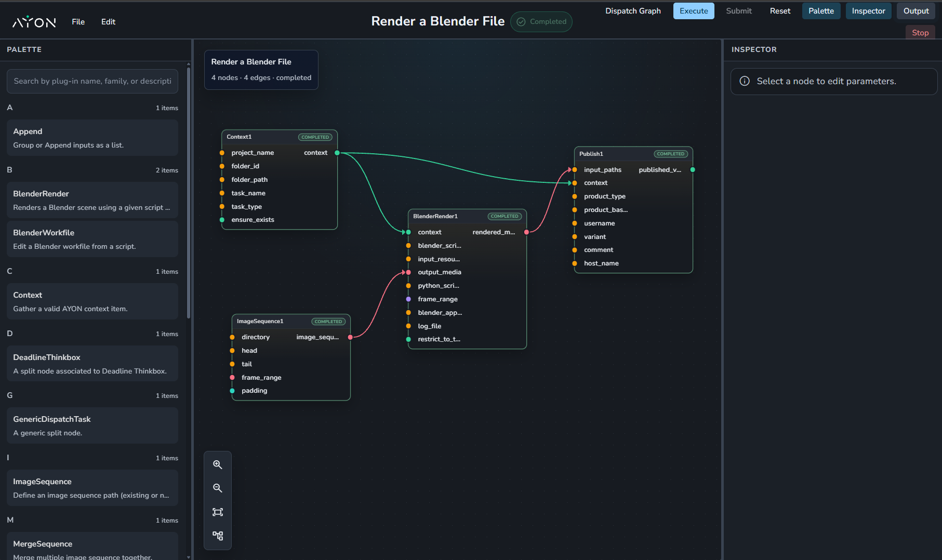
Task: Click Publish1 COMPLETED status badge
Action: [671, 154]
